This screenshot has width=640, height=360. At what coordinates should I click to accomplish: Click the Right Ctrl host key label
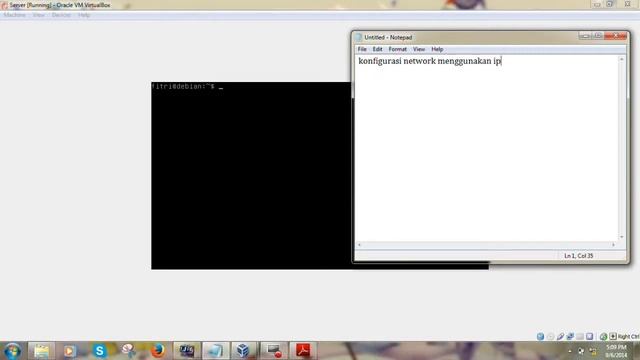click(x=629, y=337)
